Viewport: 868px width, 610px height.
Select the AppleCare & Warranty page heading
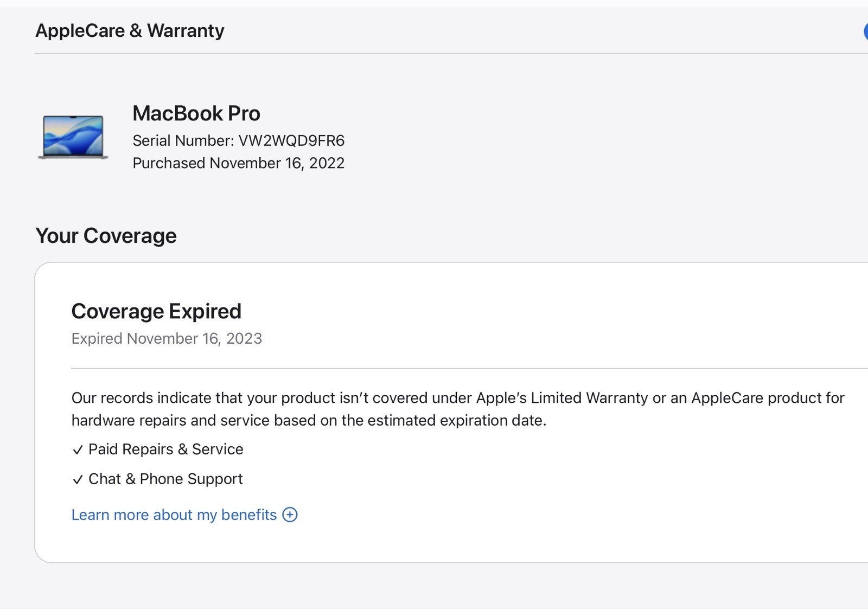130,31
